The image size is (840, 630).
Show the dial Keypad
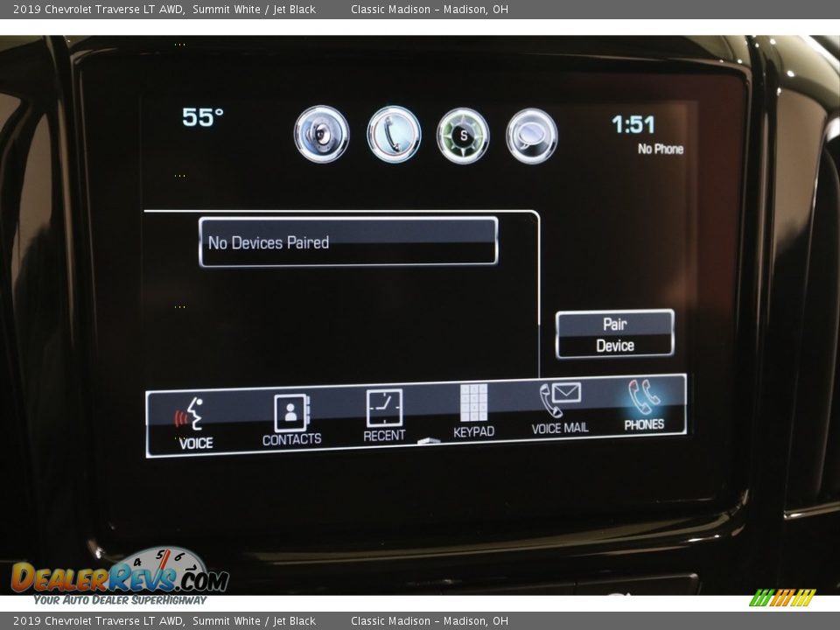click(x=473, y=411)
